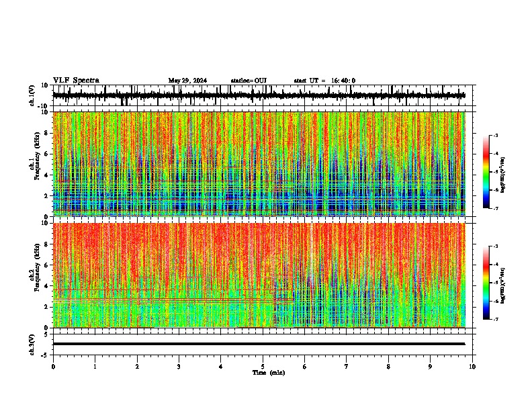This screenshot has width=532, height=411.
Task: Click the color scale bar beside ch.1 spectrogram
Action: (x=486, y=171)
